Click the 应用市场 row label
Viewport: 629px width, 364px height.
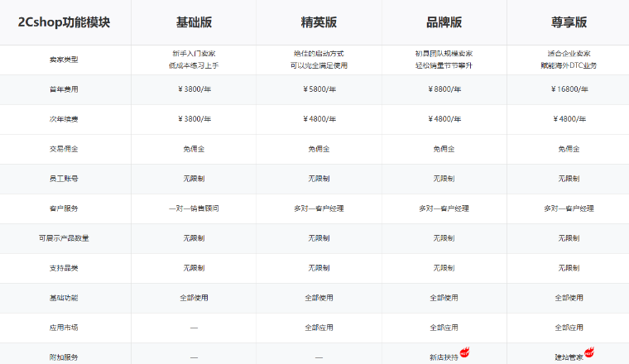tap(64, 328)
